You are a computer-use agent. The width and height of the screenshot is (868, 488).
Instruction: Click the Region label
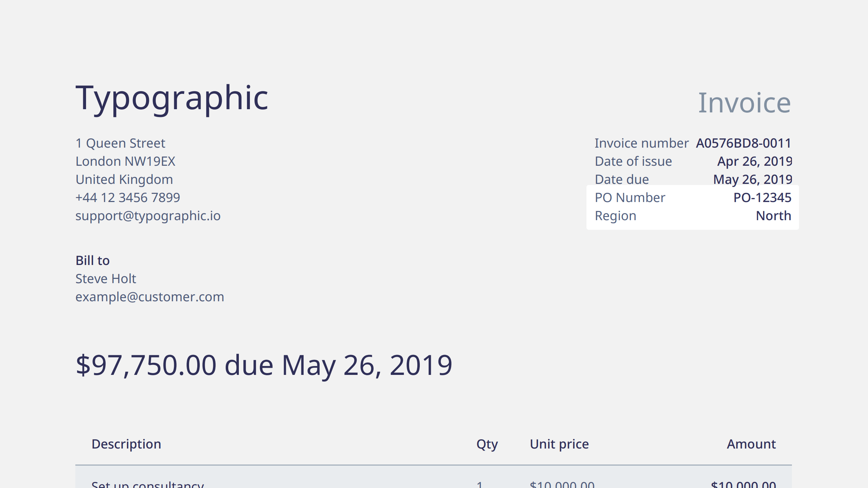615,216
